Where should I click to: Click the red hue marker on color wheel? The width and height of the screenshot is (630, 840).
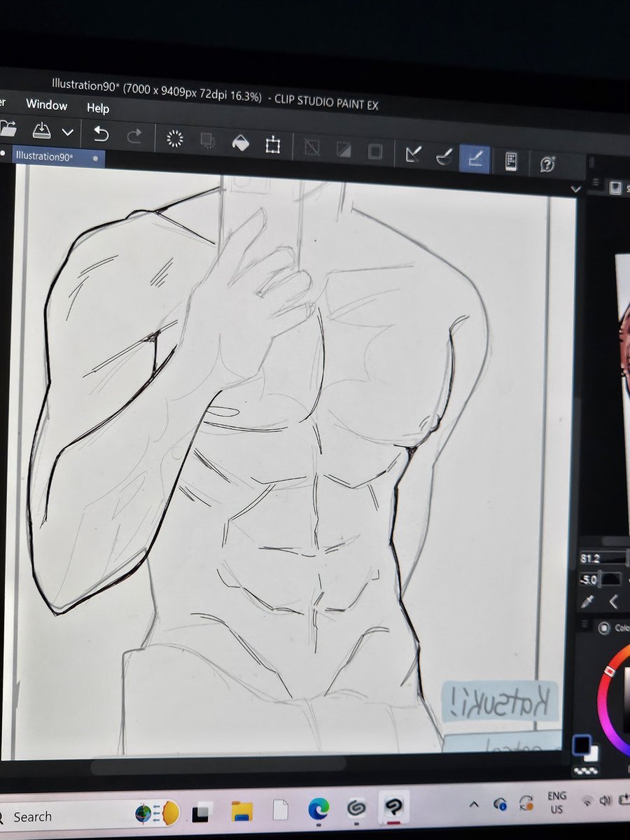pos(610,670)
